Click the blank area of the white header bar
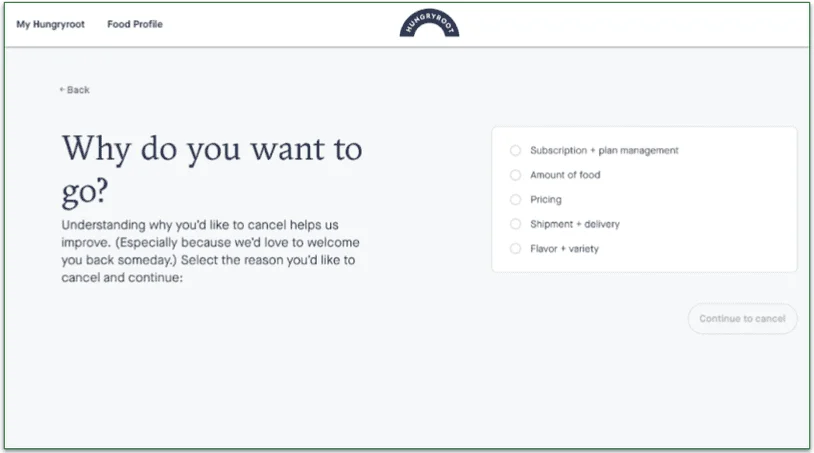Screen dimensions: 814x453 click(620, 24)
